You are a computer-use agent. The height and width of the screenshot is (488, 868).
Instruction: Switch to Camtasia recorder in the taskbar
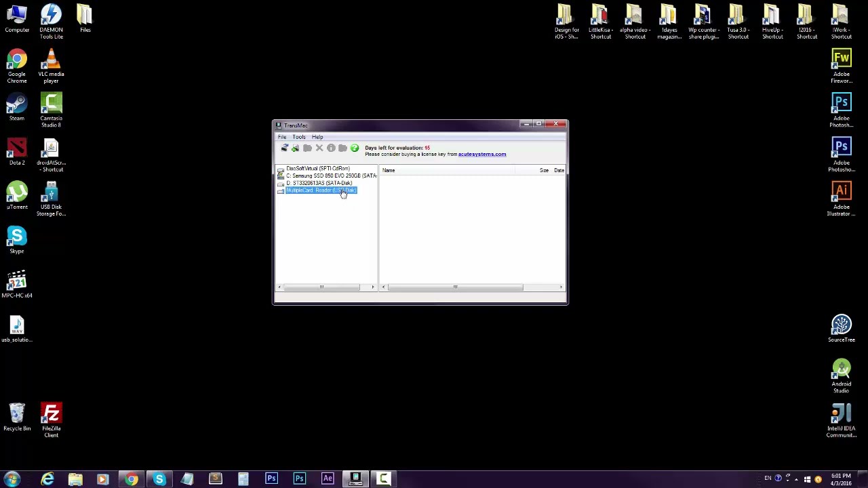coord(383,479)
